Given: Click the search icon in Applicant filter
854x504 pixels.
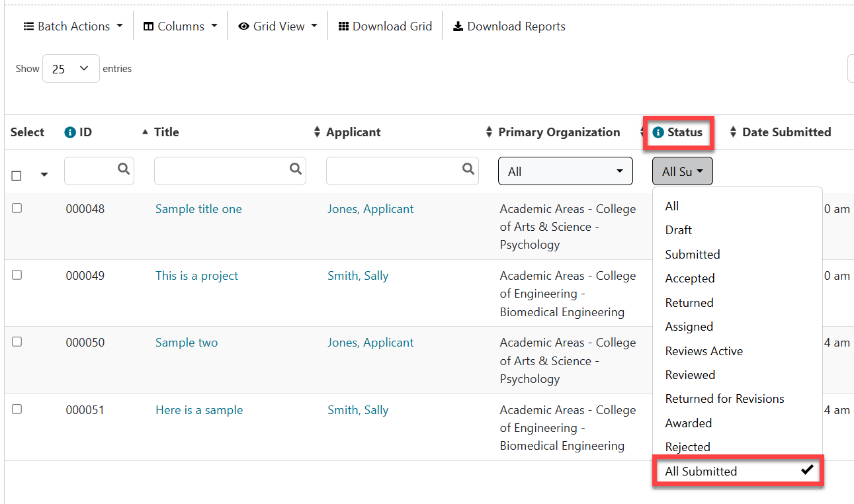Looking at the screenshot, I should 468,169.
